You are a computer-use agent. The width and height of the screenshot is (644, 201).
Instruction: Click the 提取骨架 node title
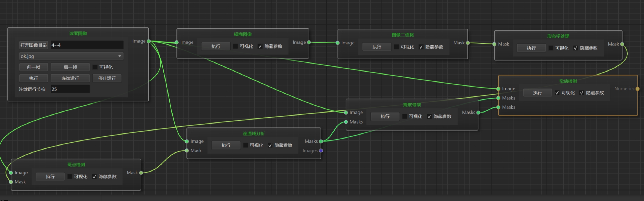[412, 105]
